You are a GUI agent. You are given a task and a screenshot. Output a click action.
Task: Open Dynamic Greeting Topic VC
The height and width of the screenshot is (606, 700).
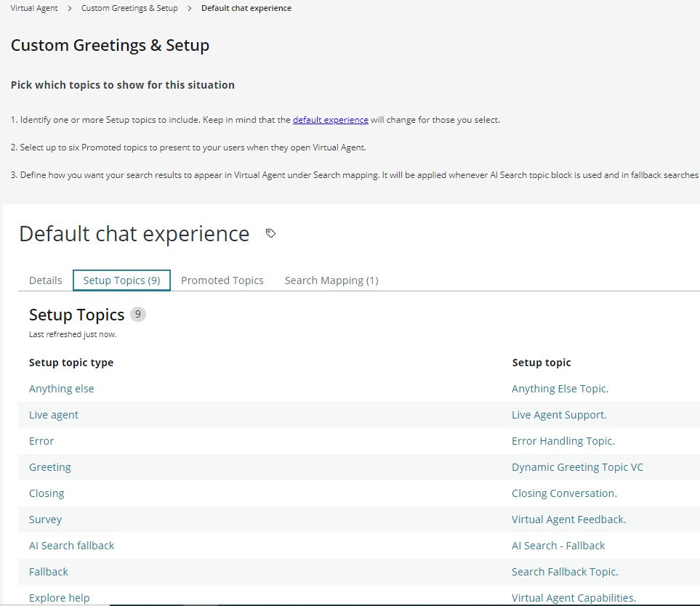coord(577,466)
